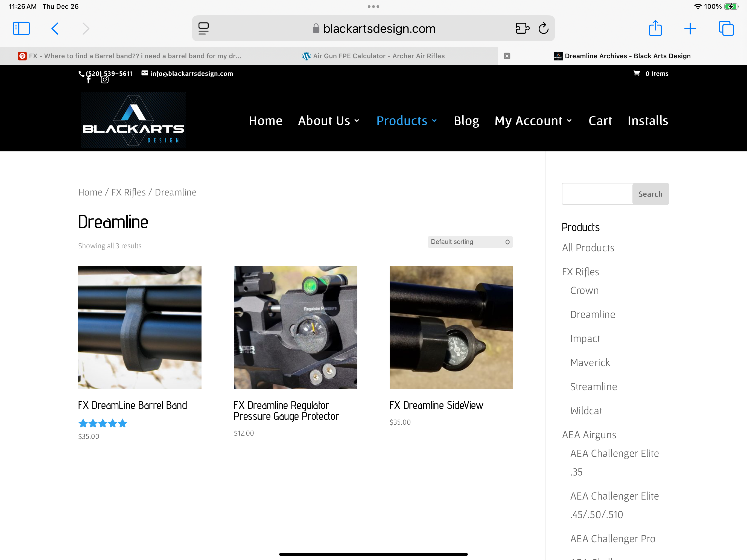Open the Safari sidebar panel

[21, 28]
